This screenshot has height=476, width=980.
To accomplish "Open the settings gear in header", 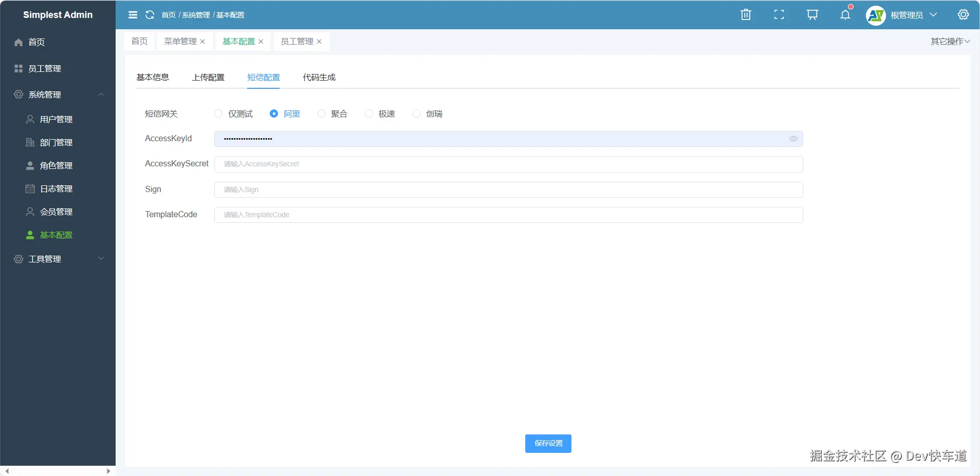I will pyautogui.click(x=964, y=14).
